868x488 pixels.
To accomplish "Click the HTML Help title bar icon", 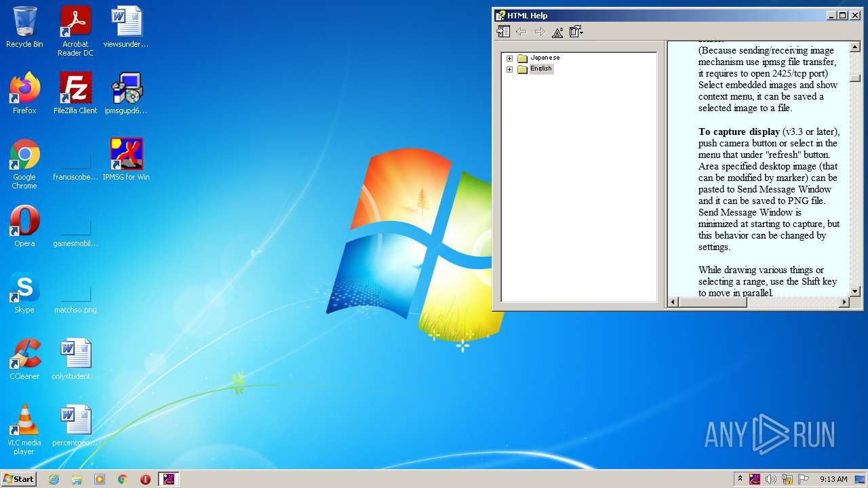I will pyautogui.click(x=500, y=16).
